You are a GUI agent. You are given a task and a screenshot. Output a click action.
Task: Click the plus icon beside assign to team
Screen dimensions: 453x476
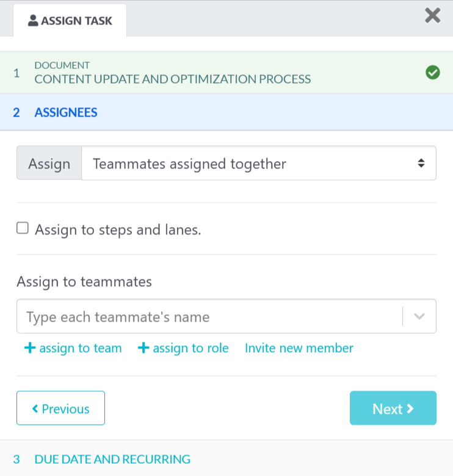(29, 348)
